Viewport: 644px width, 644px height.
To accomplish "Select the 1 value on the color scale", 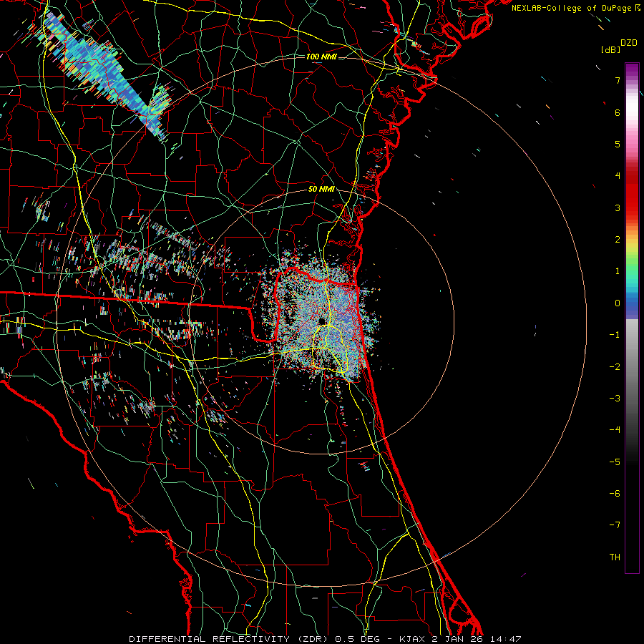I will pos(618,271).
